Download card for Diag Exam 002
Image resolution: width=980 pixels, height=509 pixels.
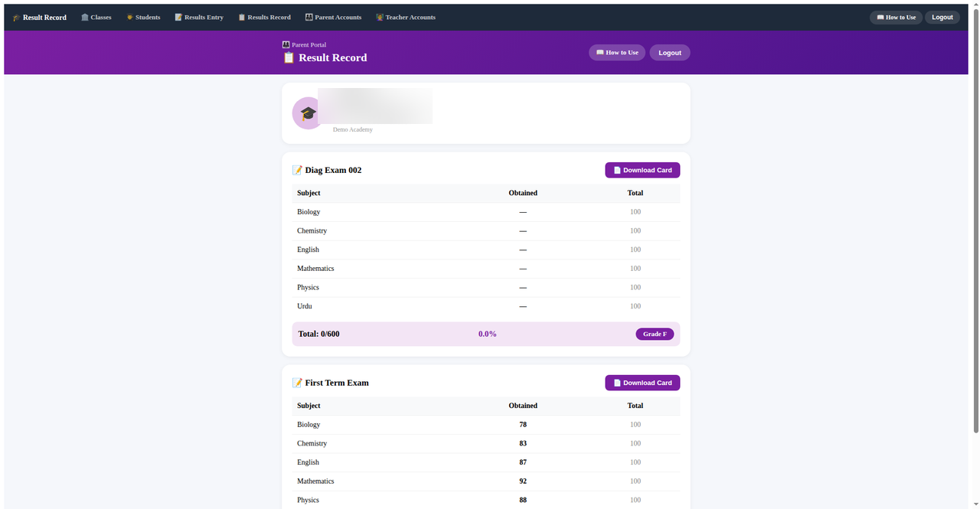coord(642,170)
